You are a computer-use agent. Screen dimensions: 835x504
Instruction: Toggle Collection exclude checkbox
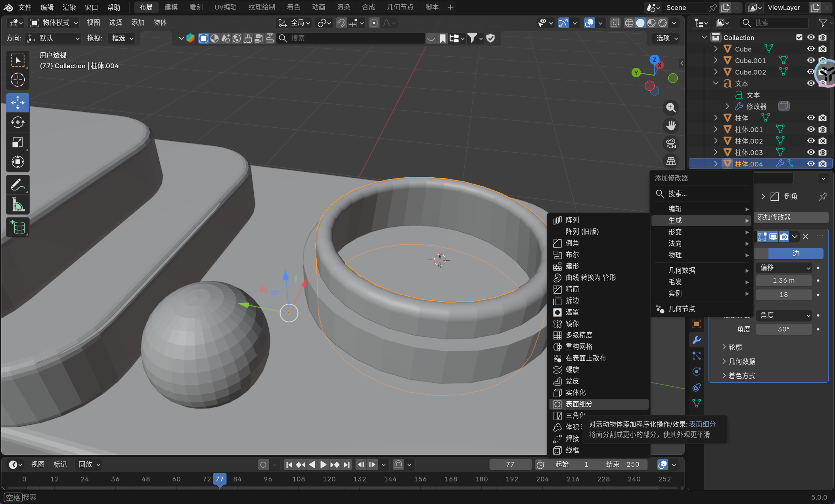point(799,37)
